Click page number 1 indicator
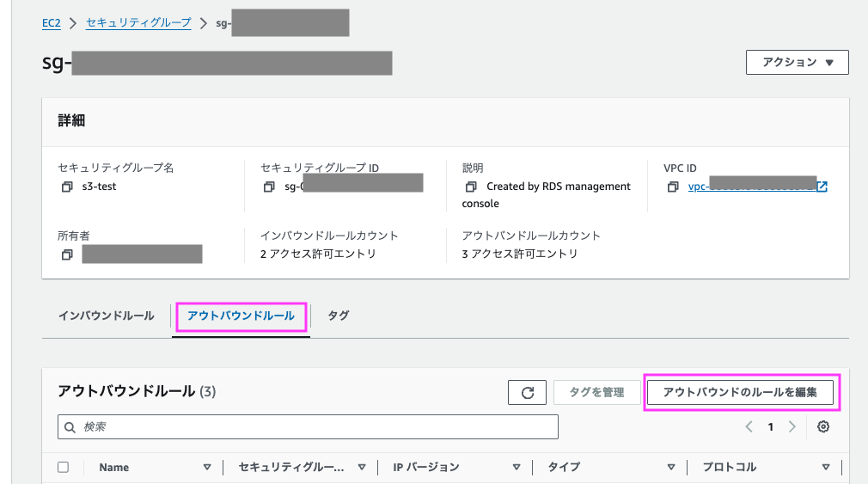868x484 pixels. pos(771,426)
